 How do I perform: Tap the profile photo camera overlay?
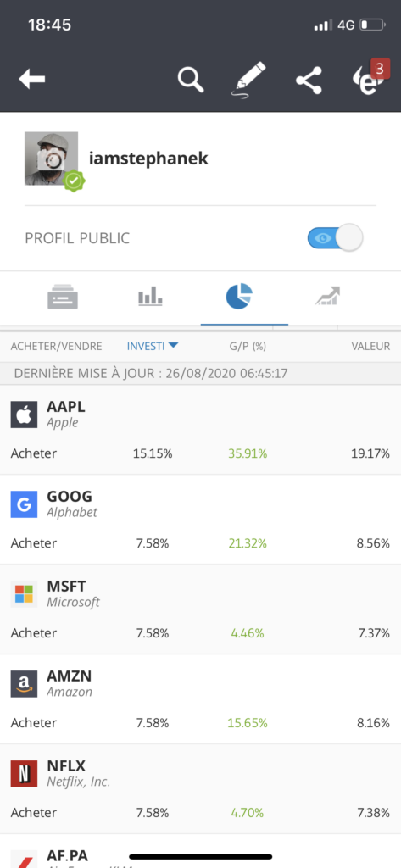tap(52, 159)
